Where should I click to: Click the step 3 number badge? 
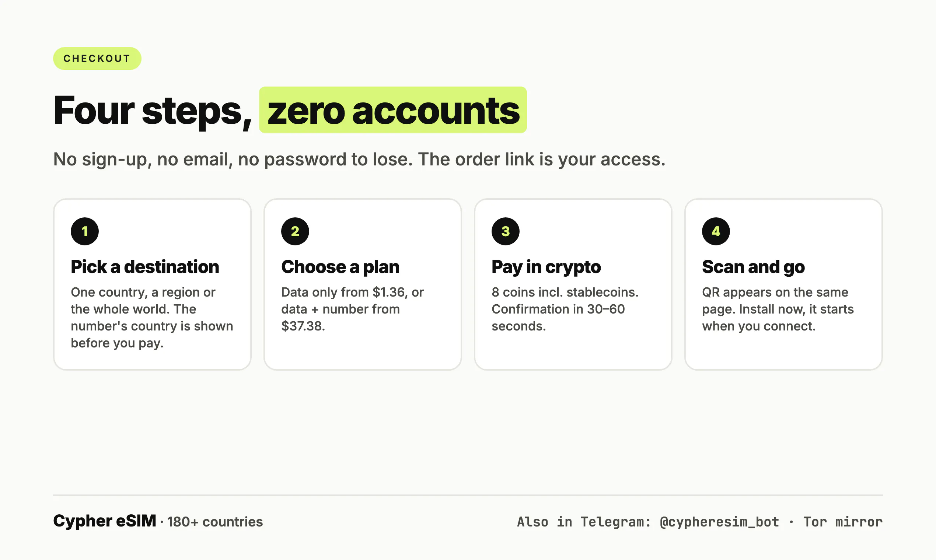505,231
